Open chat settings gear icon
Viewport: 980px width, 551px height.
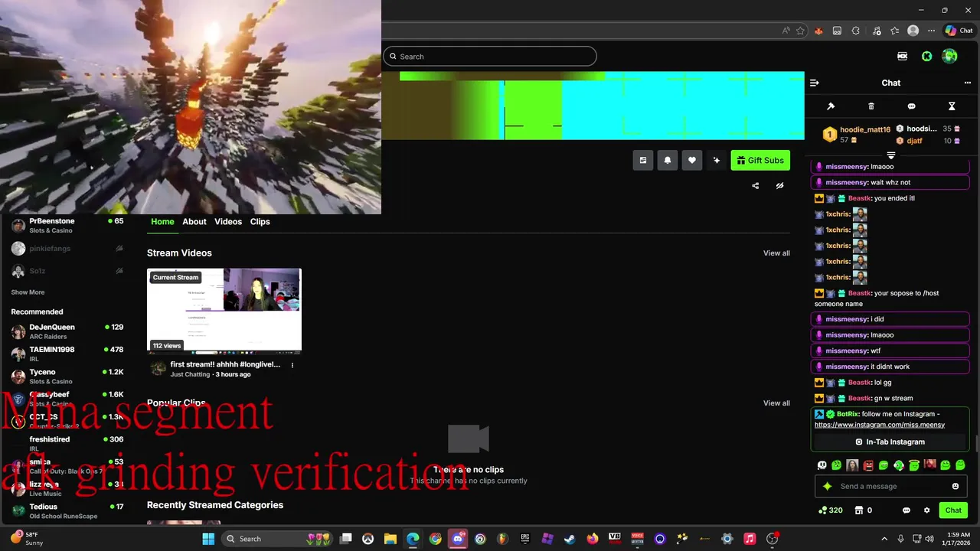point(926,510)
